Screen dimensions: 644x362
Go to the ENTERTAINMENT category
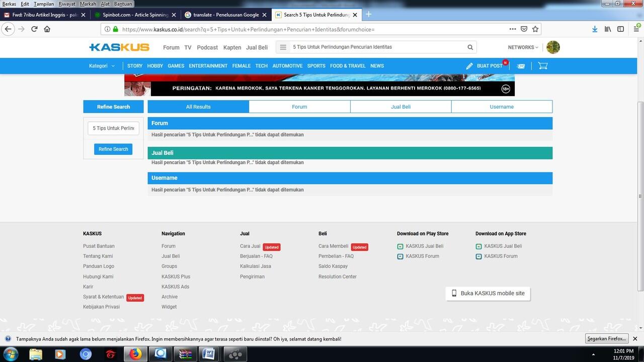[x=208, y=66]
